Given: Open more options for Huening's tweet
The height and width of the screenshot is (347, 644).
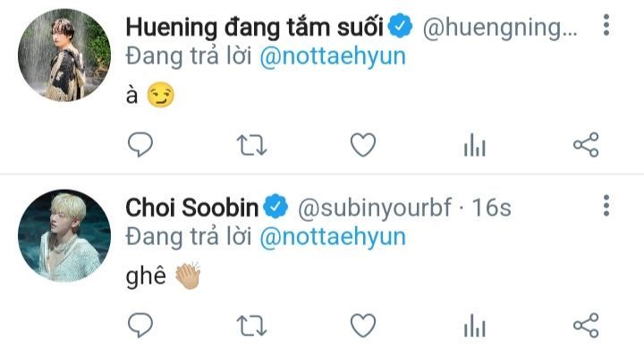Looking at the screenshot, I should 606,25.
